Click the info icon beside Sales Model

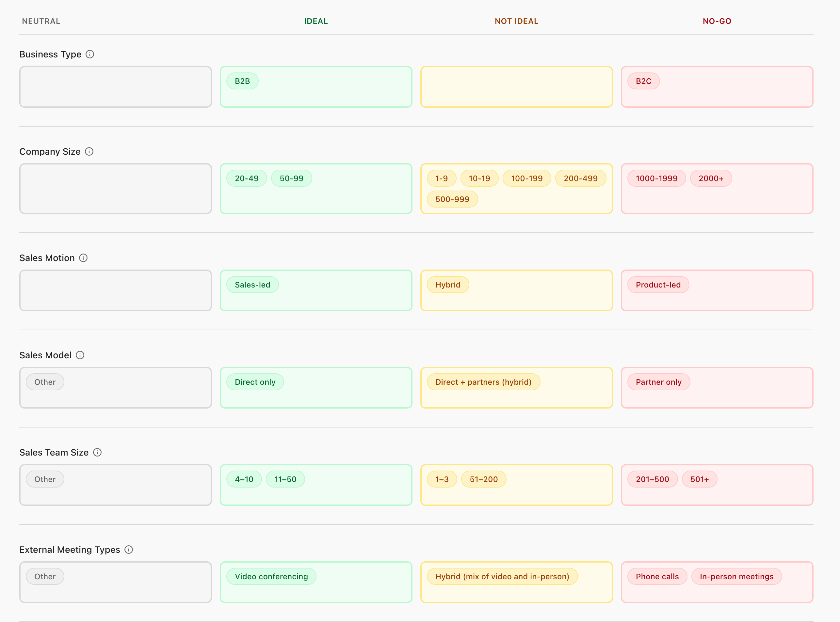coord(80,355)
